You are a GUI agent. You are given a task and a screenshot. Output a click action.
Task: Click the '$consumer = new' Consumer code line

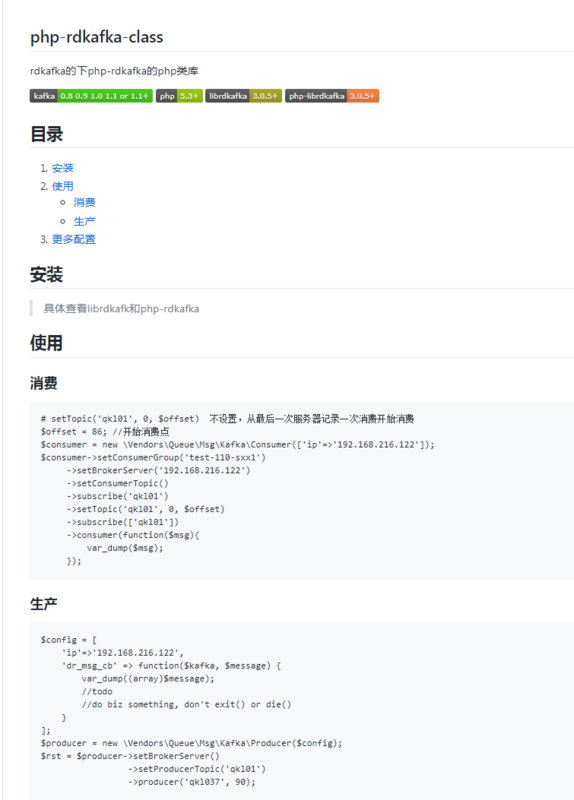click(238, 444)
